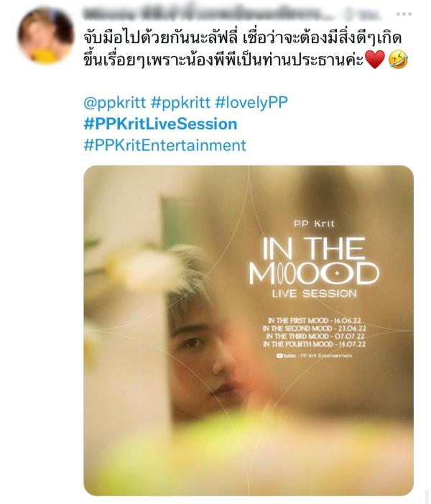Viewport: 431px width, 504px height.
Task: Click the sparkle star inside MOOOD letter
Action: 337,273
